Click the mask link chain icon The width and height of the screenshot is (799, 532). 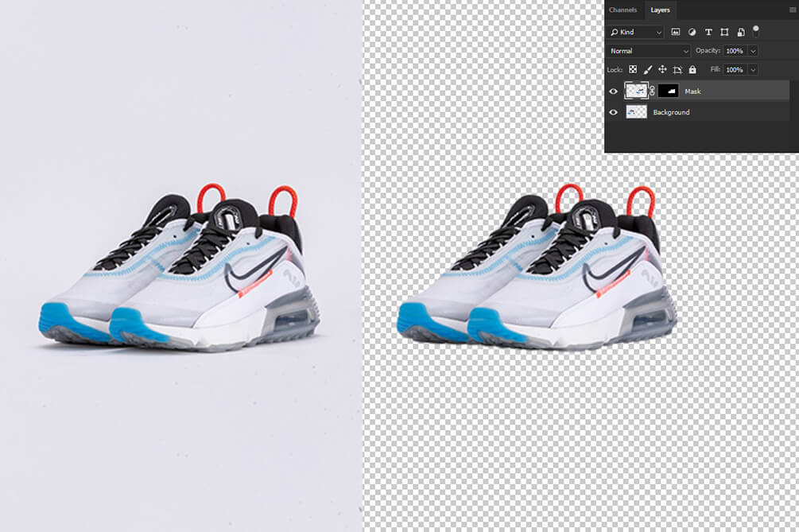coord(653,91)
